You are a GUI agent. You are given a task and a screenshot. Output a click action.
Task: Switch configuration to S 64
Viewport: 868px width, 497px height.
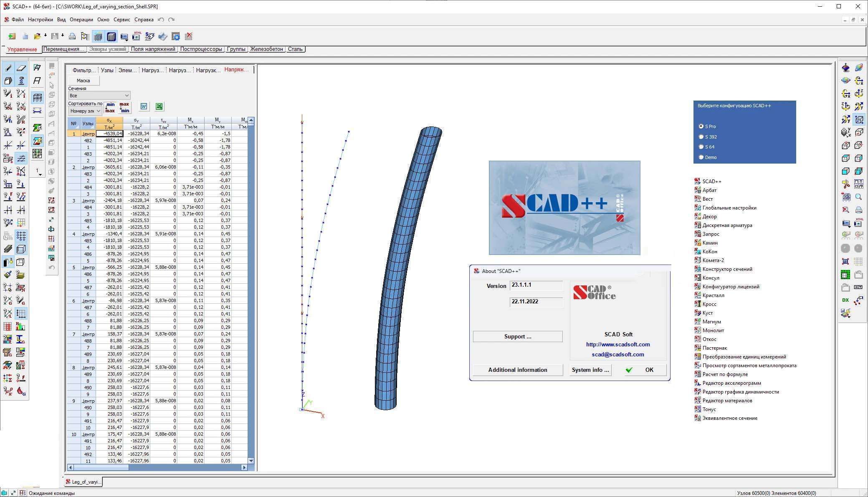[701, 146]
